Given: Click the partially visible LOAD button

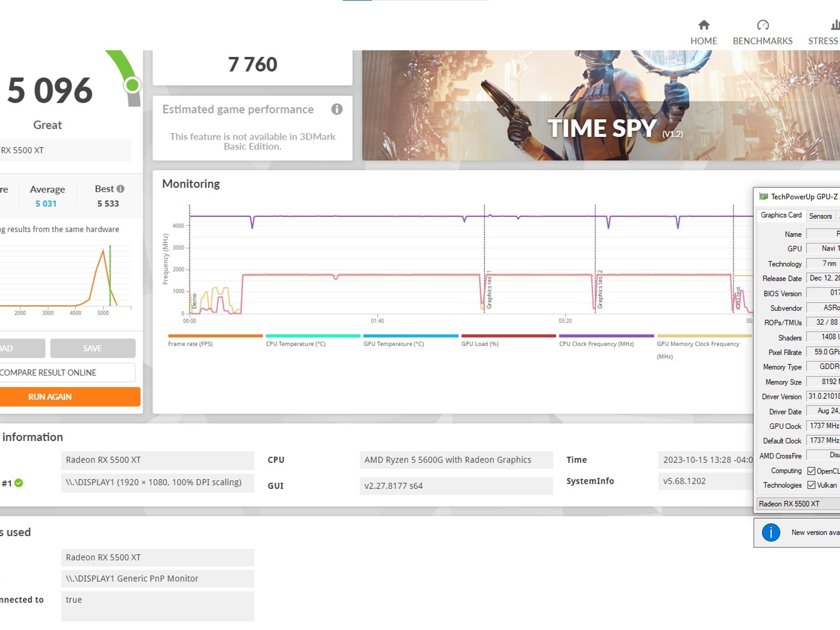Looking at the screenshot, I should point(22,348).
